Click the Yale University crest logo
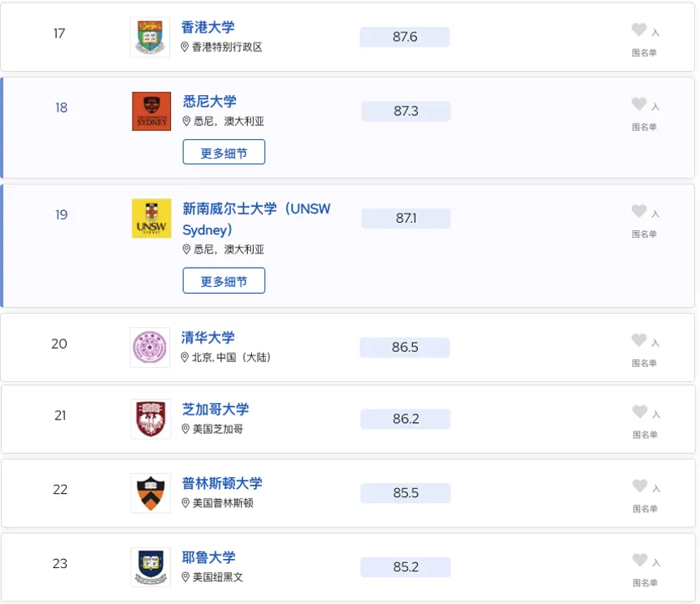700x604 pixels. pyautogui.click(x=151, y=567)
